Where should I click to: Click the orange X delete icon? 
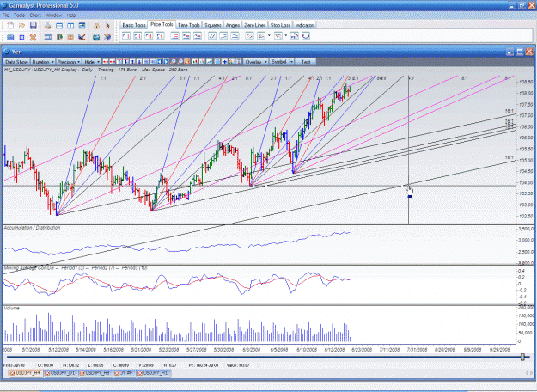(33, 37)
